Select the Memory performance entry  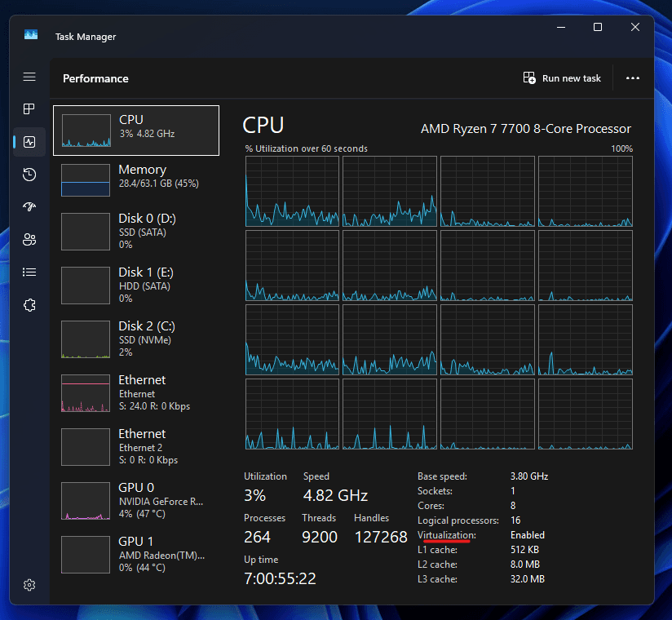point(136,179)
